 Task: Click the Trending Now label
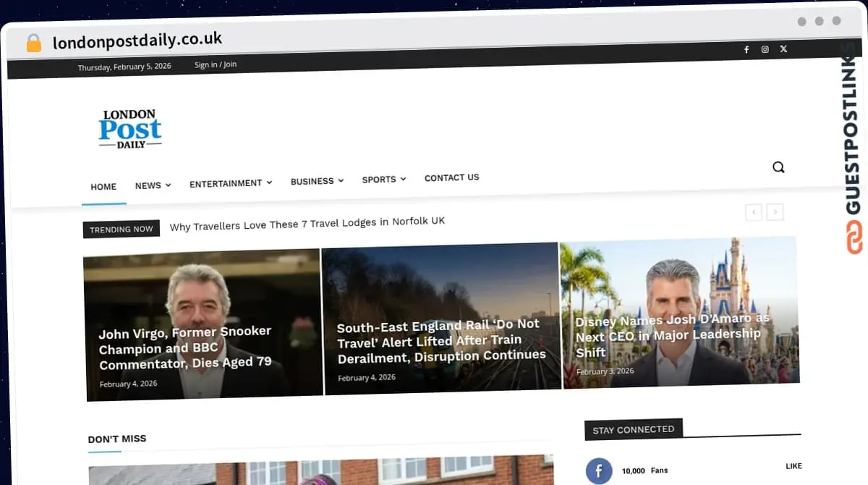click(x=122, y=229)
